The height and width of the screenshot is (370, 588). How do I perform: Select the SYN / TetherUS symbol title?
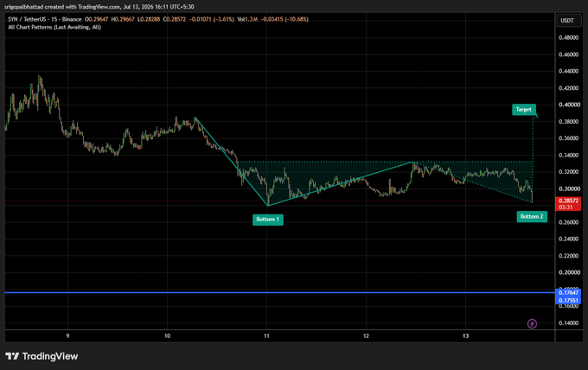[45, 19]
